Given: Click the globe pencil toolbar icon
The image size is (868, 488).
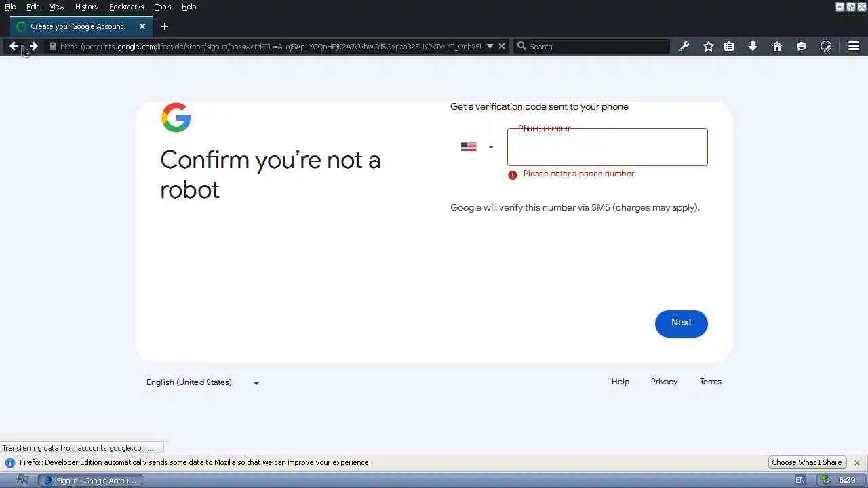Looking at the screenshot, I should point(826,46).
